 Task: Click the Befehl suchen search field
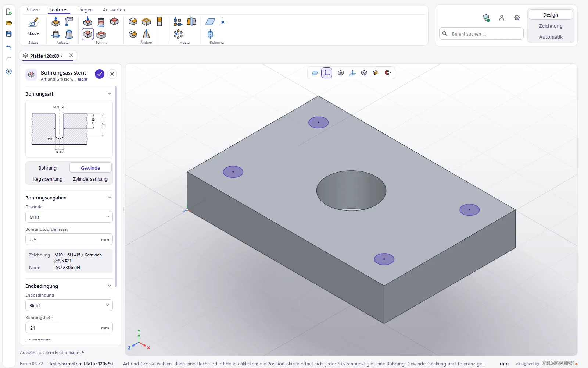(x=481, y=34)
